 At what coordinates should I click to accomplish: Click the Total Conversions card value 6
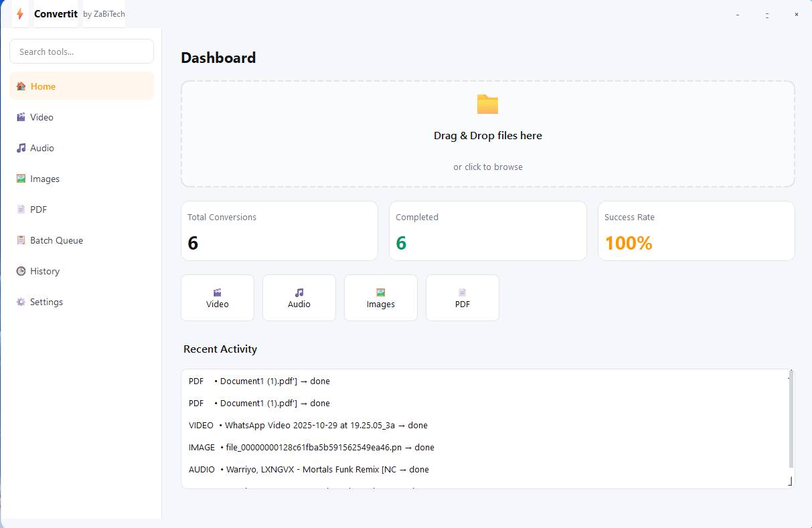click(193, 243)
